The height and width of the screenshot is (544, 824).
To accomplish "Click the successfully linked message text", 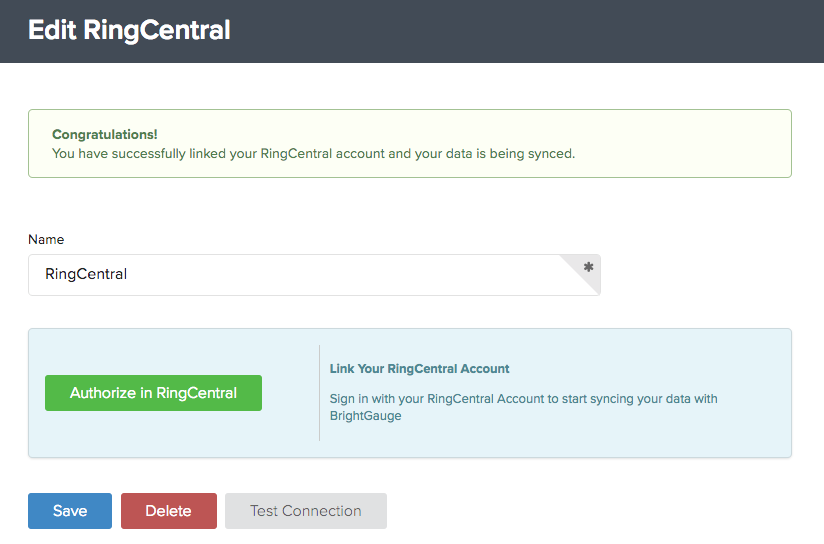I will point(314,153).
